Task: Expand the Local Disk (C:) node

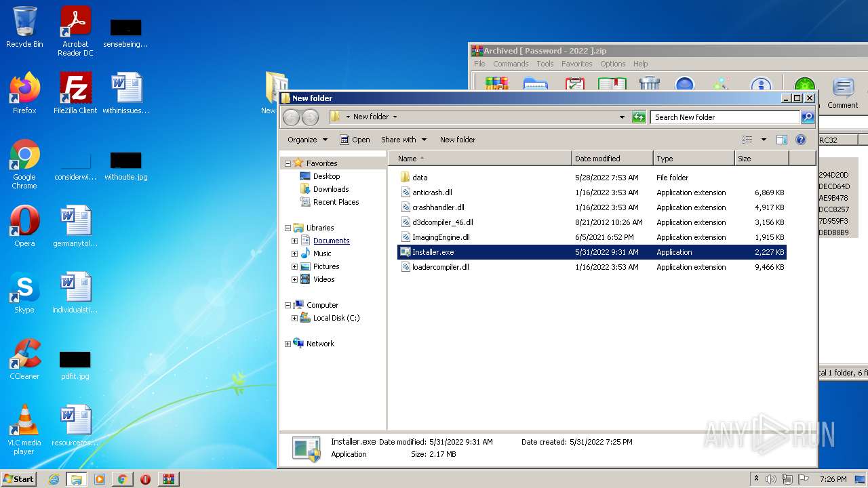Action: (x=295, y=318)
